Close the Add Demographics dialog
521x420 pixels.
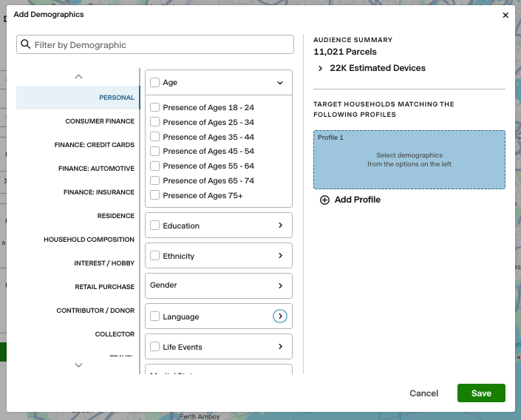coord(505,16)
